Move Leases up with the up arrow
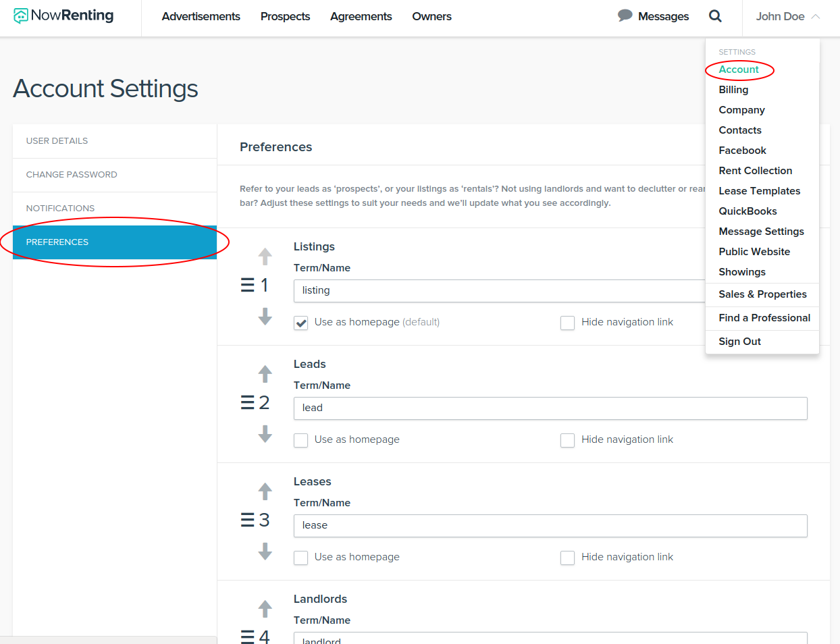Viewport: 840px width, 644px height. (x=265, y=491)
